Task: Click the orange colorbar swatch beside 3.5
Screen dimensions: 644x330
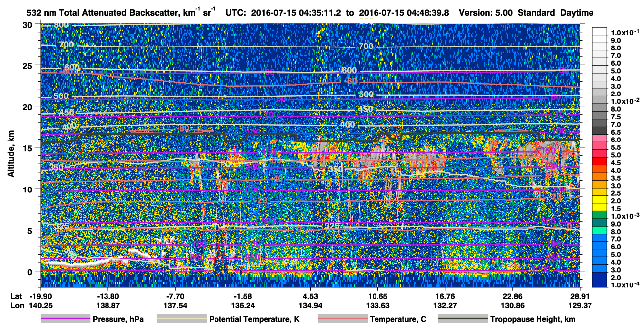Action: 600,178
